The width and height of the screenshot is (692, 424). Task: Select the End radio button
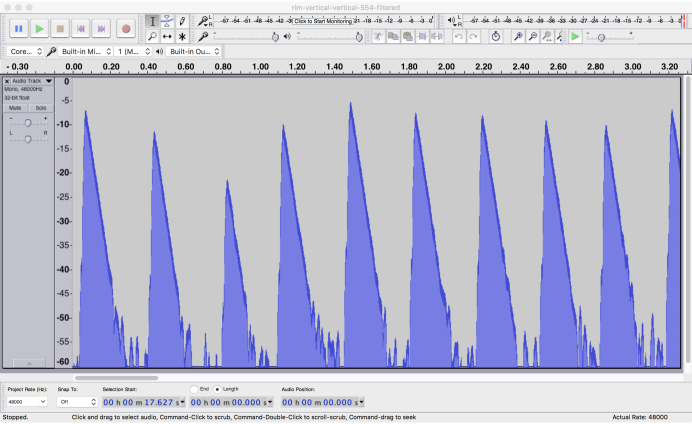tap(194, 389)
